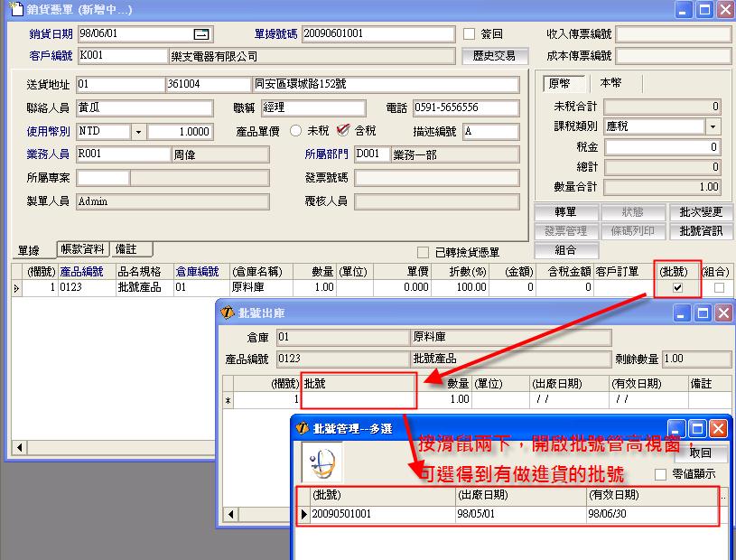Viewport: 736px width, 560px height.
Task: Minimize the 銷貨憑單 window
Action: click(685, 10)
